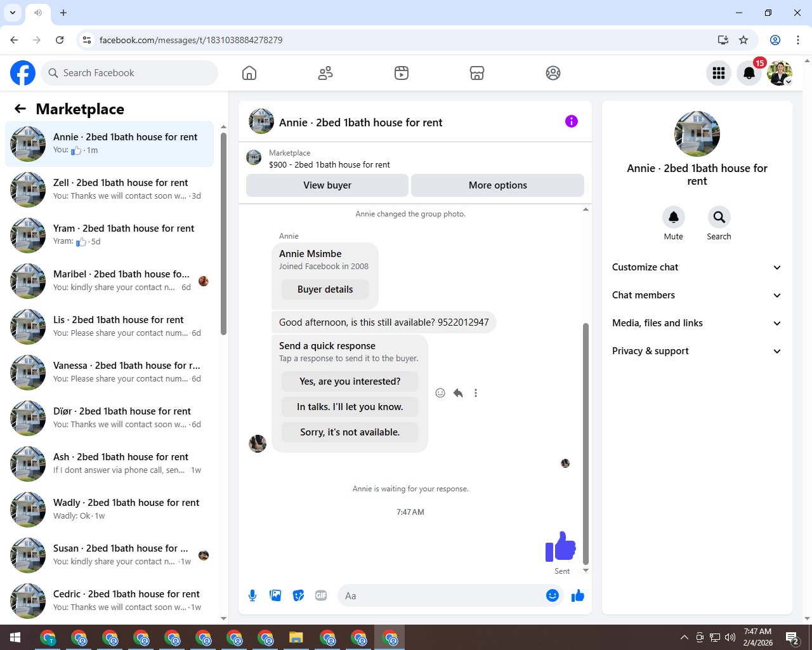
Task: Expand Customize chat section
Action: (697, 267)
